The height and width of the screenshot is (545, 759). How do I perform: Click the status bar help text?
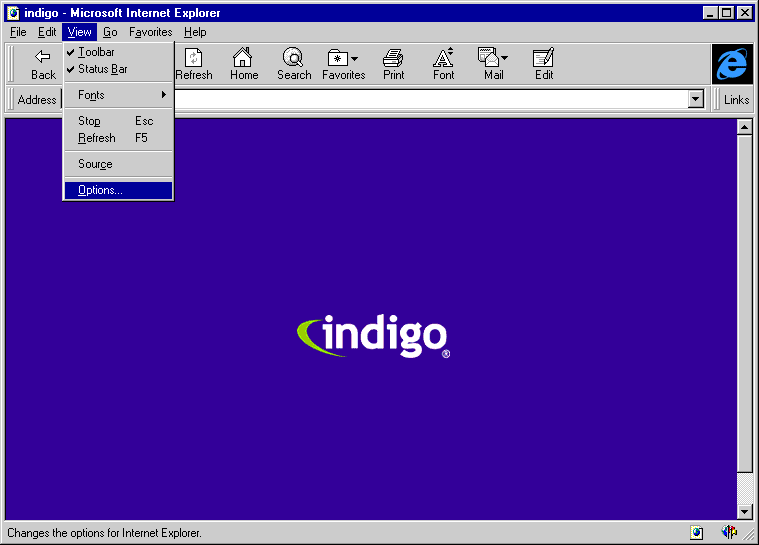(x=104, y=533)
